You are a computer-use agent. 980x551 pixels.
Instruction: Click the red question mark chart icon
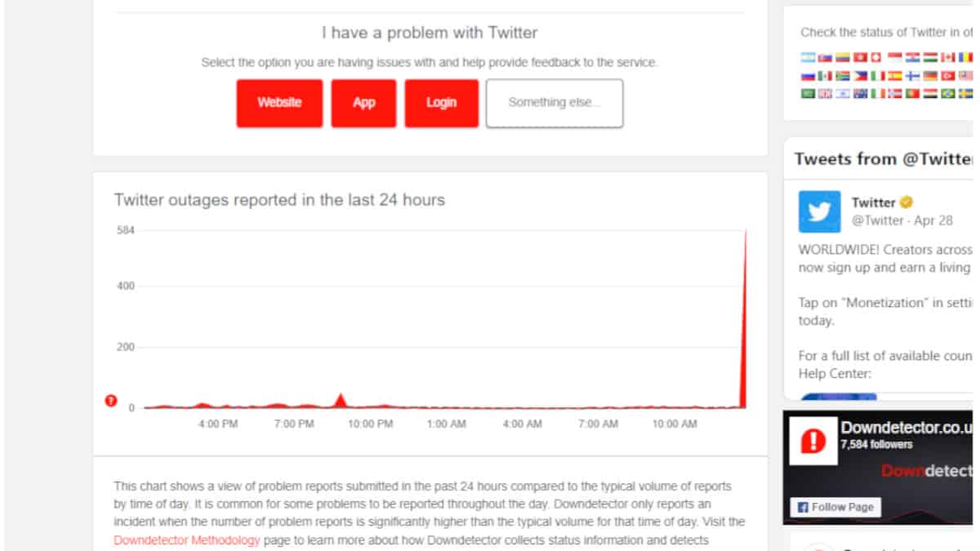pyautogui.click(x=111, y=401)
